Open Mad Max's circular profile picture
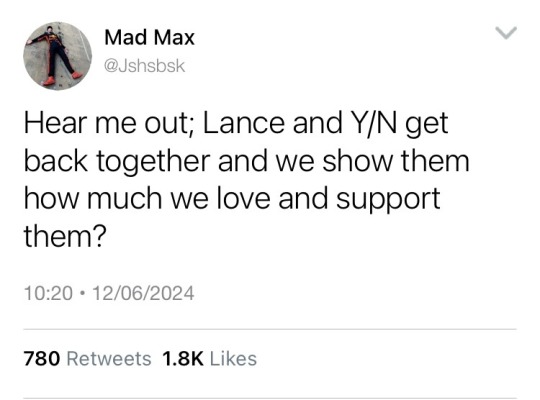Viewport: 540px width, 400px height. 58,56
